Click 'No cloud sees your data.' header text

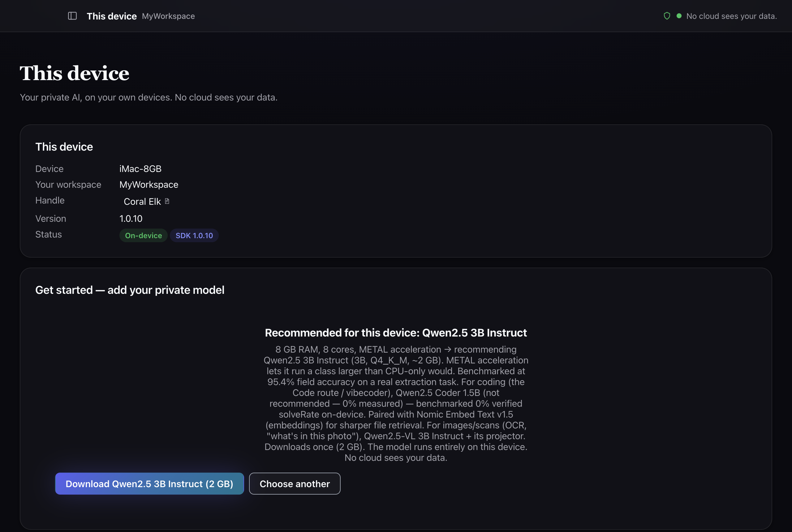(732, 16)
